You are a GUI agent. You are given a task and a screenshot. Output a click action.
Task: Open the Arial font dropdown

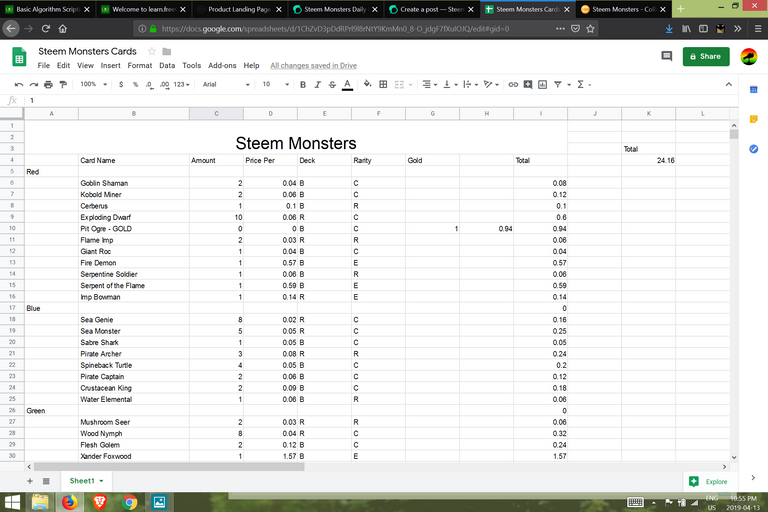click(x=226, y=85)
